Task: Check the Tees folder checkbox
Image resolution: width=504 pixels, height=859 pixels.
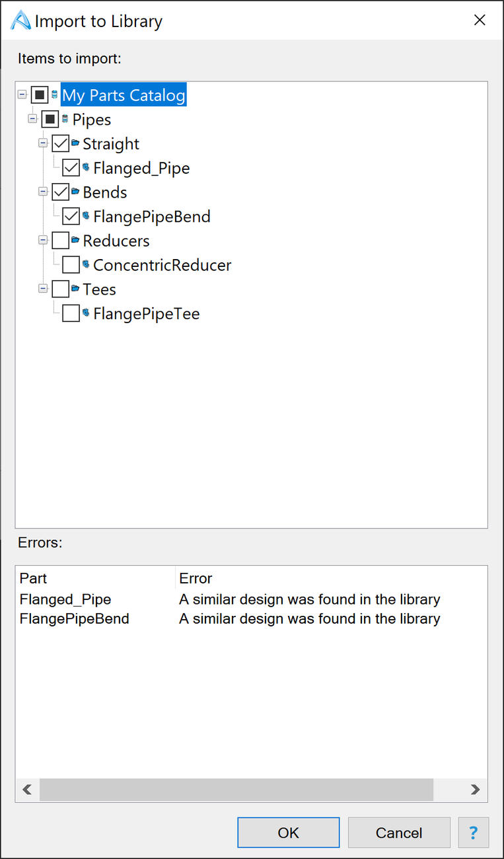Action: (60, 289)
